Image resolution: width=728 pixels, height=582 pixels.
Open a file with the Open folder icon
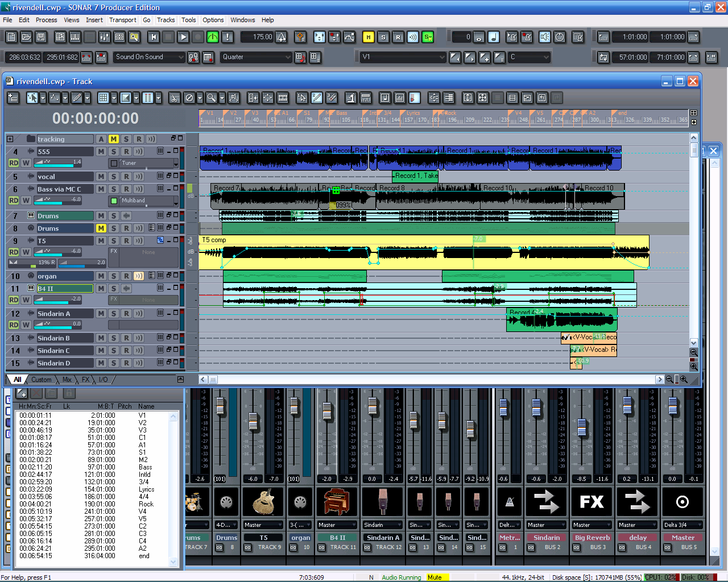(26, 37)
